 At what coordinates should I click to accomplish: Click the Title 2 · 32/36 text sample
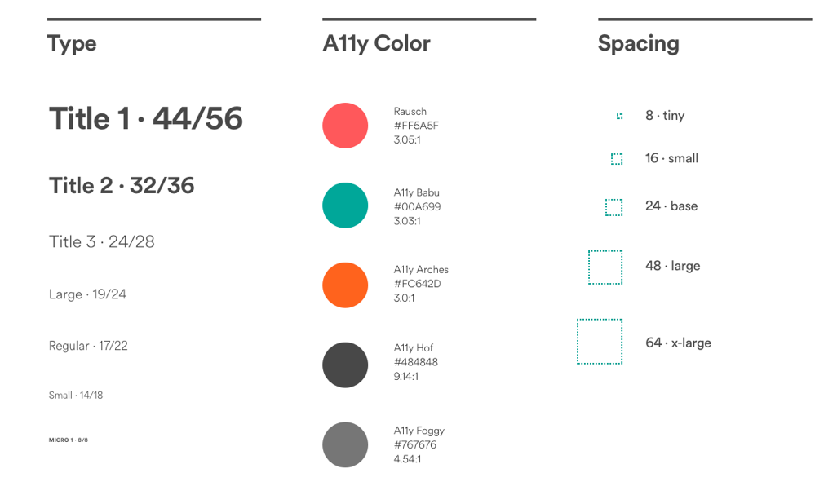[x=122, y=186]
